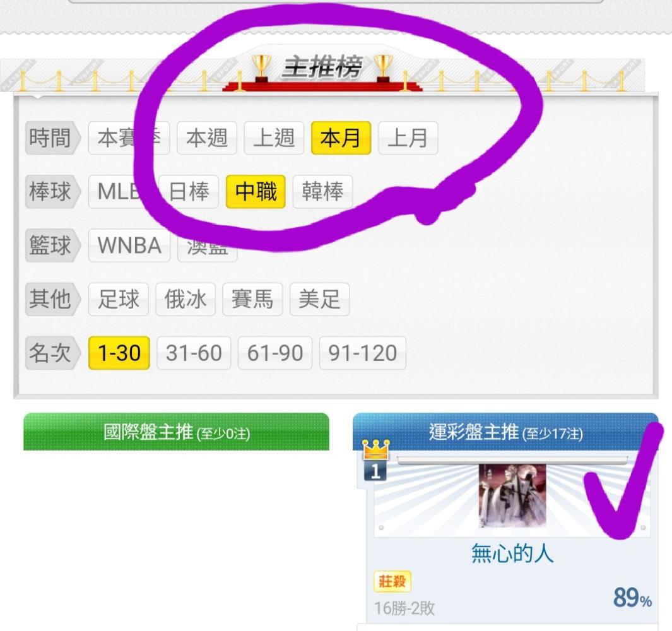672x631 pixels.
Task: Choose the 上月 time filter
Action: [x=408, y=138]
